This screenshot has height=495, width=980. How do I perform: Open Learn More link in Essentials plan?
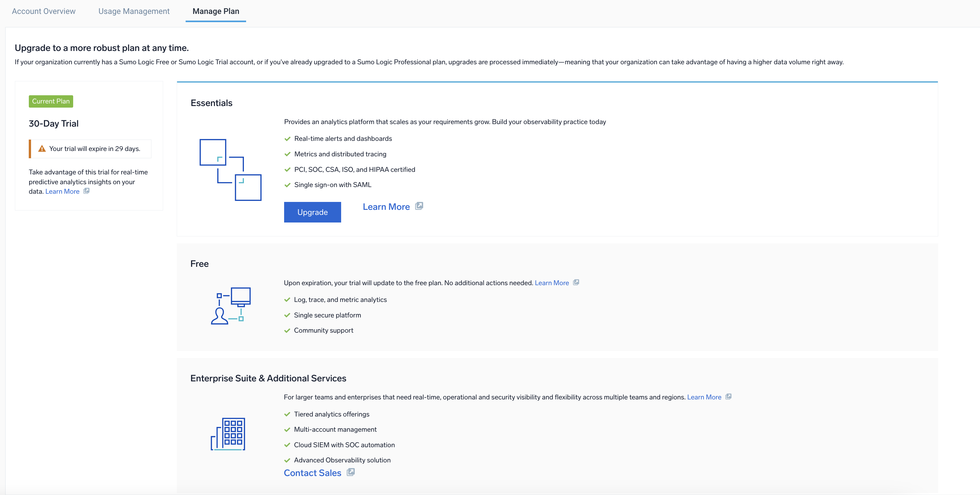coord(386,207)
